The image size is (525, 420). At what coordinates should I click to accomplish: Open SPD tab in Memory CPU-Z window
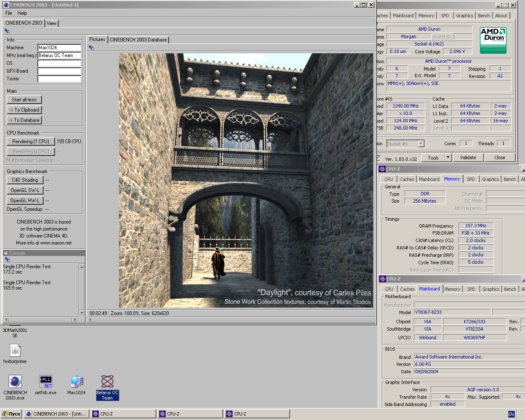coord(471,179)
